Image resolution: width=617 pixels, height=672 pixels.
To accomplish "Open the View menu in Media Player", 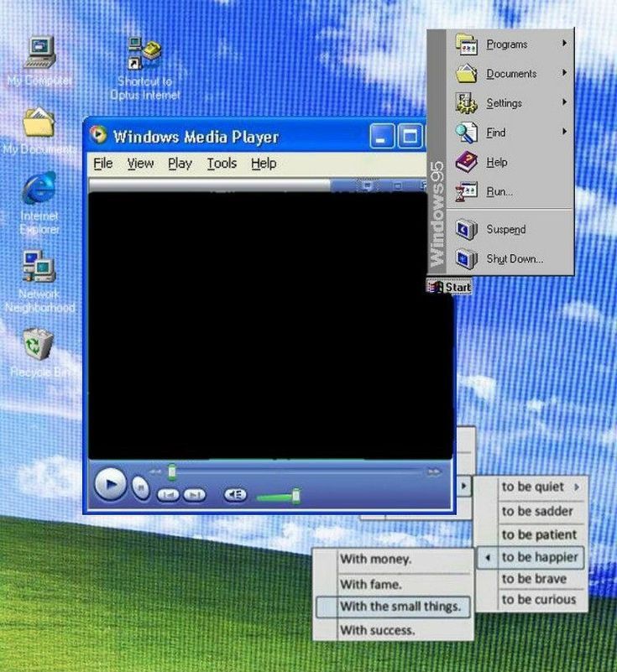I will 140,164.
